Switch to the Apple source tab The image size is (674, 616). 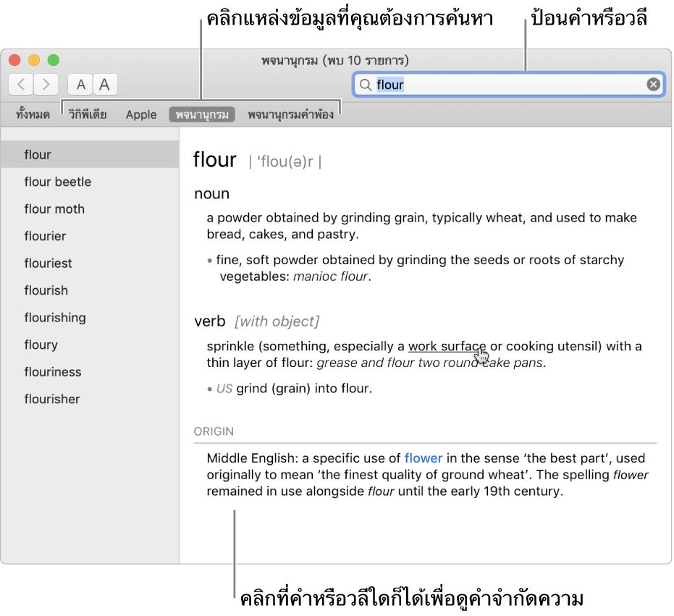(141, 115)
